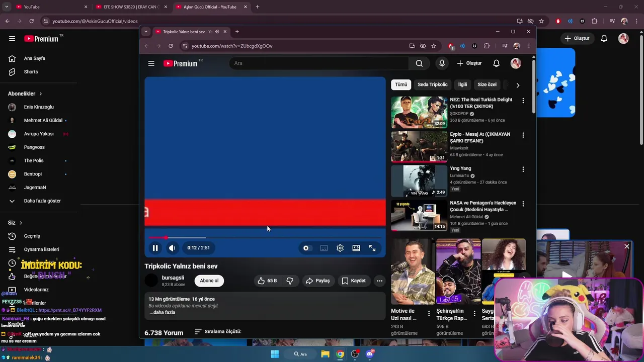Open Chrome from taskbar
The height and width of the screenshot is (362, 644).
click(x=340, y=354)
